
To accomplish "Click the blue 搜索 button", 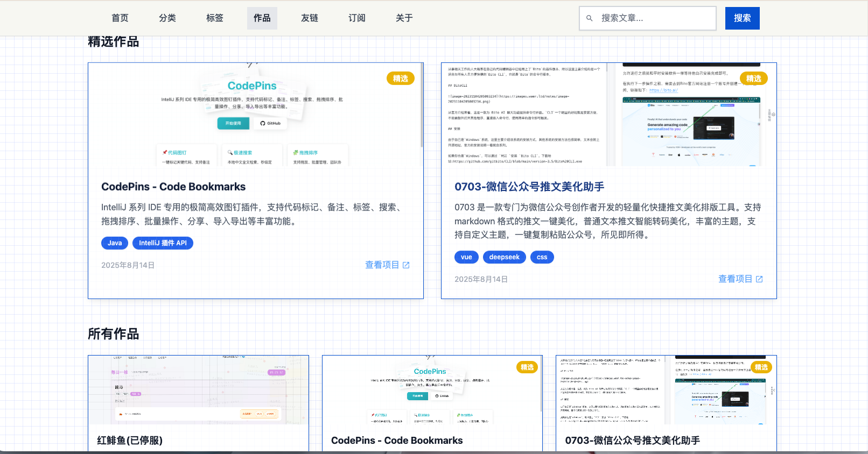I will pos(743,18).
